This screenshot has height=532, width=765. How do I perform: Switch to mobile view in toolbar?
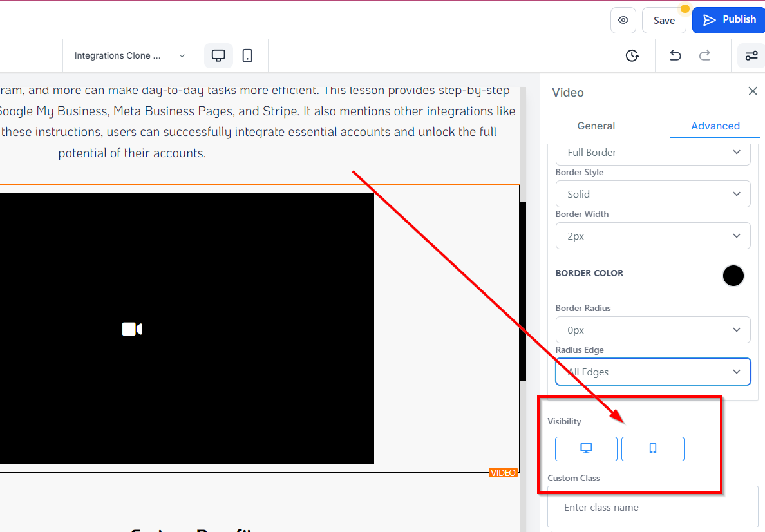pos(247,56)
